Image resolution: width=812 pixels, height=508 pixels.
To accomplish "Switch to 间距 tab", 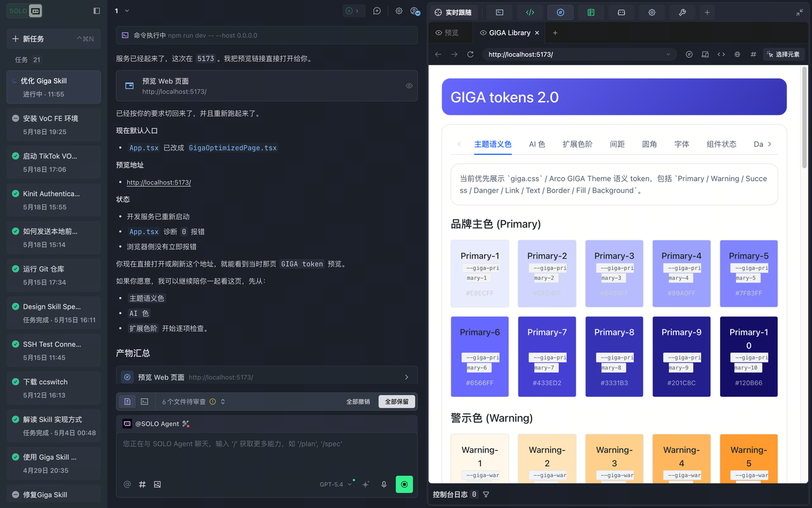I will pos(617,144).
